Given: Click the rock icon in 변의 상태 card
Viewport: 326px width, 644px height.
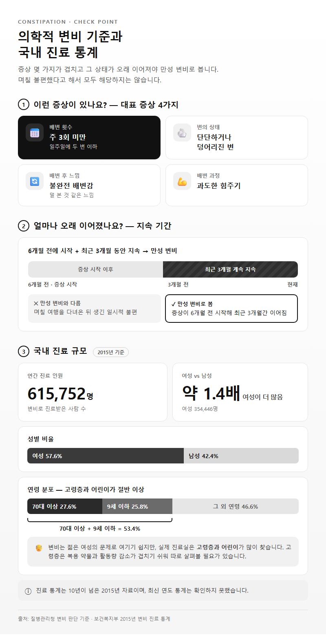Looking at the screenshot, I should (x=182, y=133).
